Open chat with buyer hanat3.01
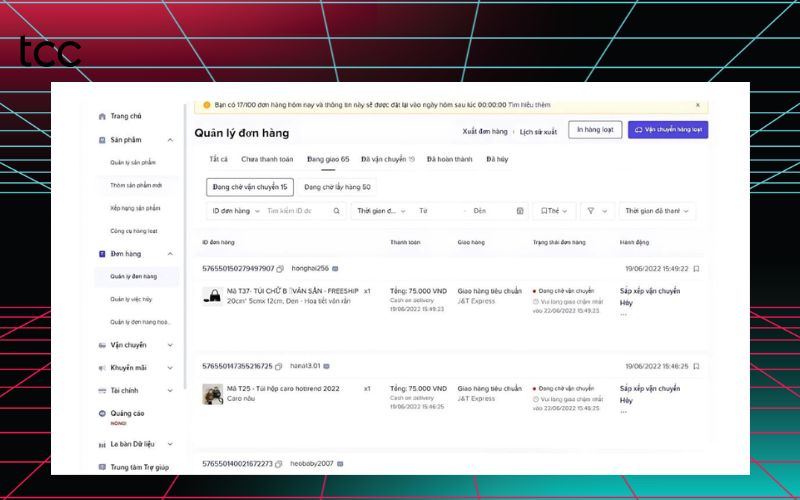The image size is (800, 500). (327, 366)
